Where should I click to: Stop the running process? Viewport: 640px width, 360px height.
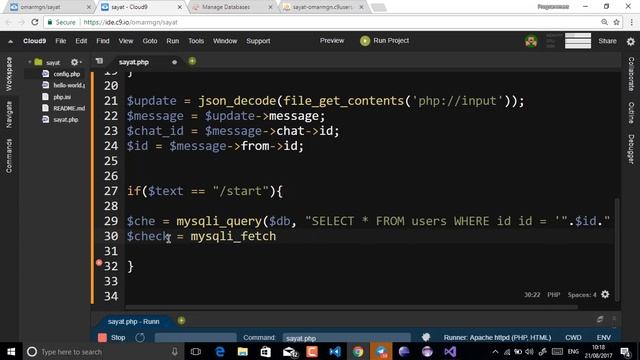point(112,338)
